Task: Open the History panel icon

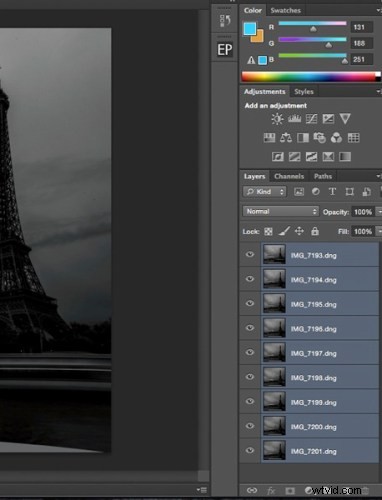Action: point(225,21)
